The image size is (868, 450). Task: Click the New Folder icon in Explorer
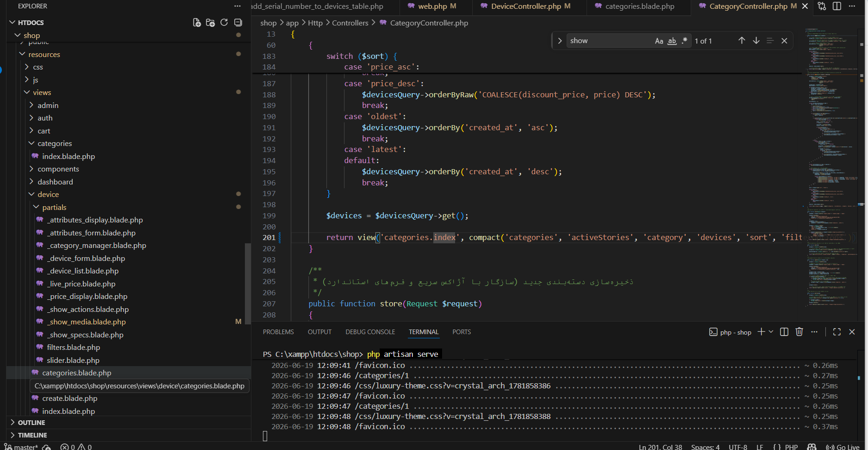click(210, 23)
